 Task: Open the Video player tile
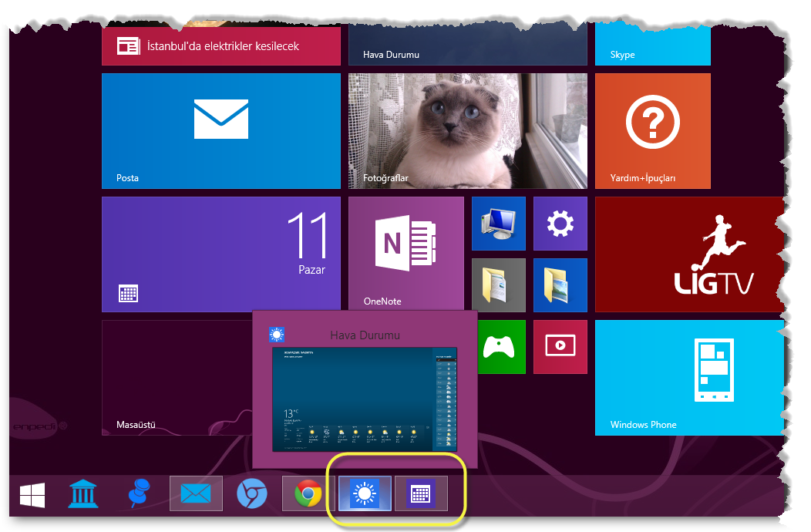coord(560,347)
